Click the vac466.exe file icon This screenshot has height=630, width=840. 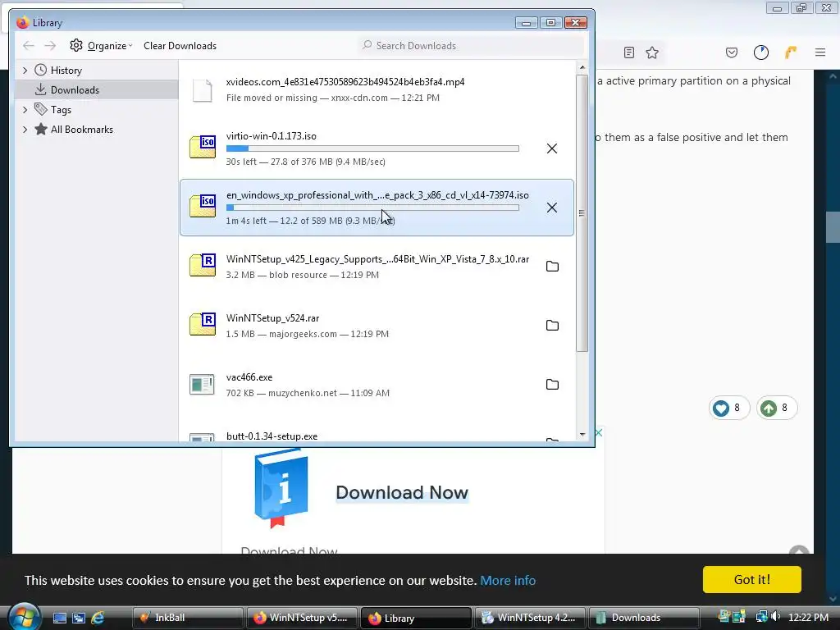(202, 384)
